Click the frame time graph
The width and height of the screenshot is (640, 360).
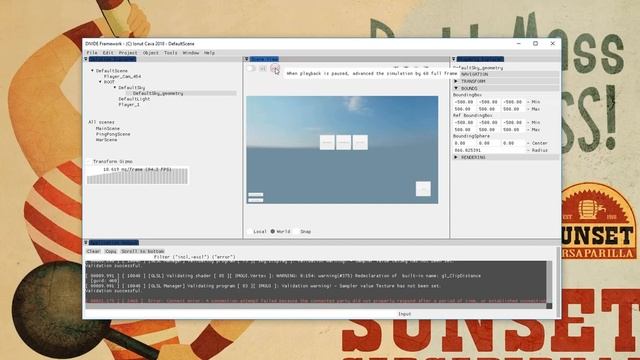(138, 176)
